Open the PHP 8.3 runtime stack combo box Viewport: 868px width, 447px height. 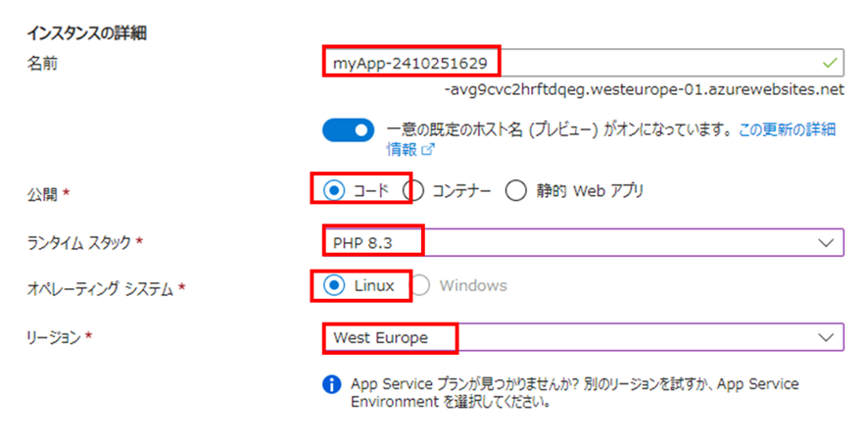(x=584, y=242)
